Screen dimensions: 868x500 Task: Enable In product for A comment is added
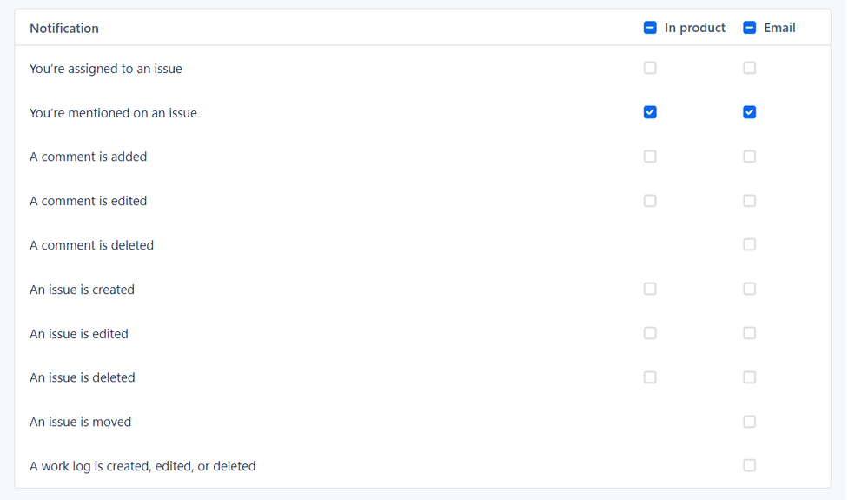click(650, 157)
